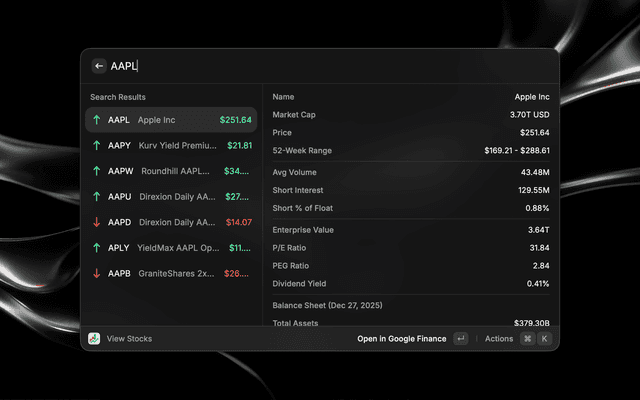Click the back arrow button
640x400 pixels.
[99, 66]
